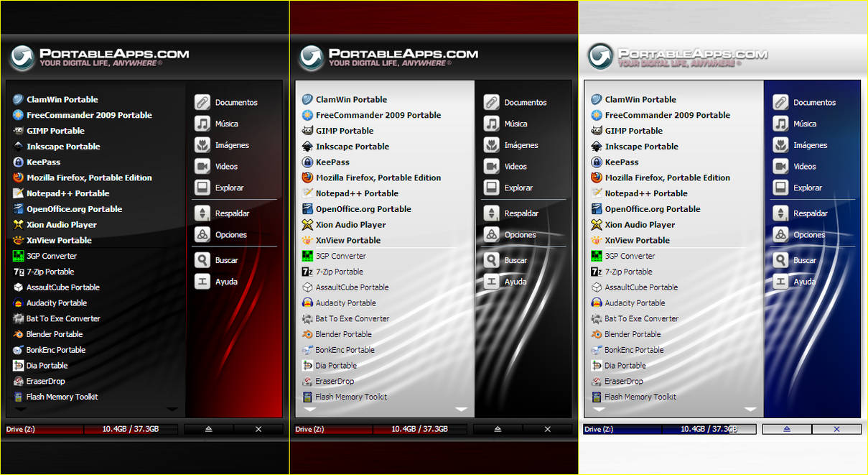The image size is (868, 475).
Task: Start Notepad++ Portable editor
Action: (60, 193)
